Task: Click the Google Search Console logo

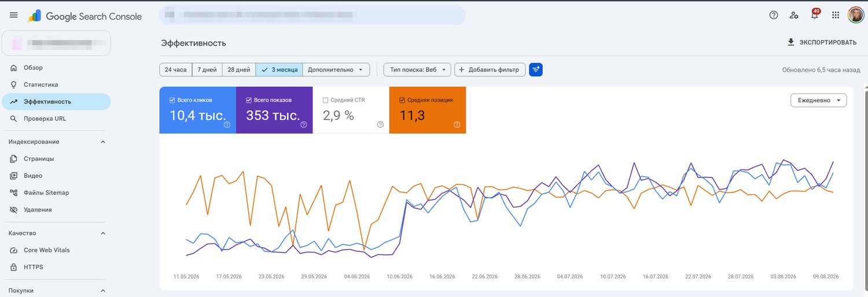Action: click(x=84, y=16)
